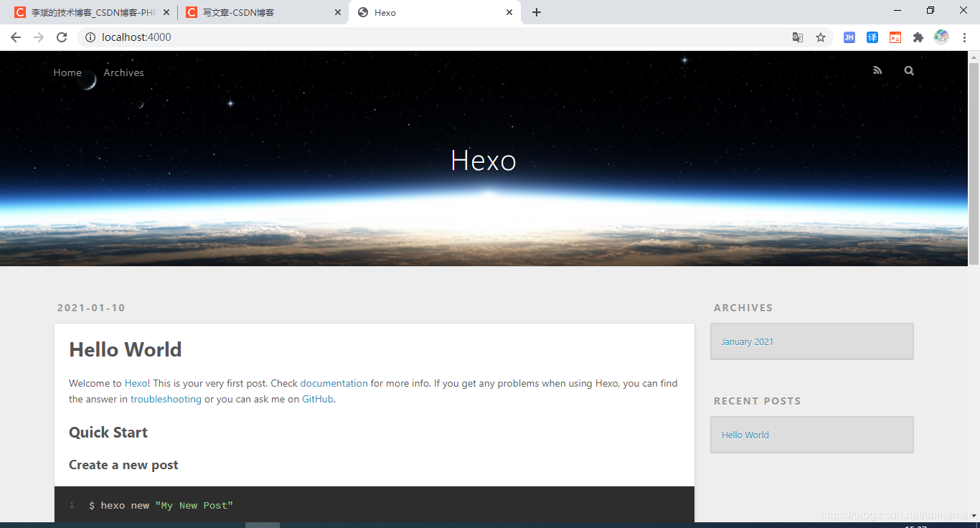Viewport: 980px width, 528px height.
Task: Bookmark this page with the star
Action: pyautogui.click(x=821, y=37)
